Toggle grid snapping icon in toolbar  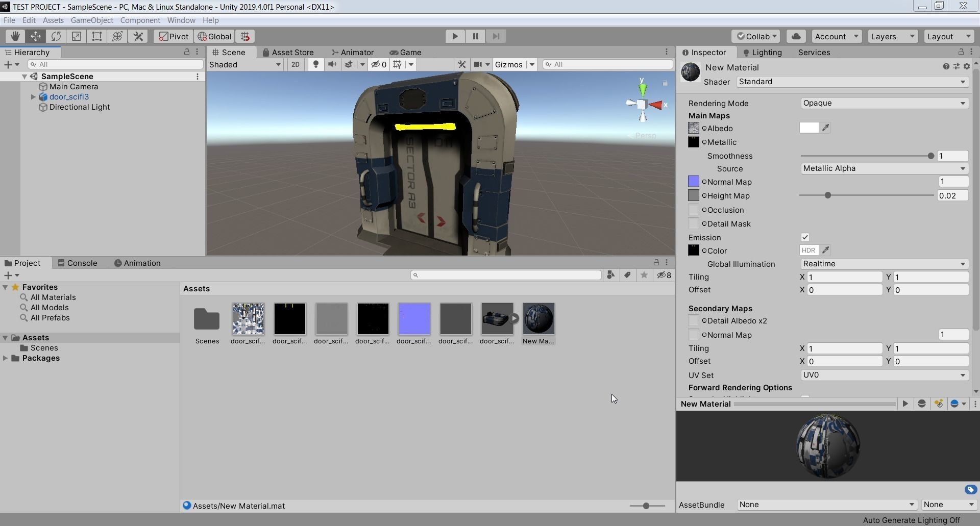point(245,36)
